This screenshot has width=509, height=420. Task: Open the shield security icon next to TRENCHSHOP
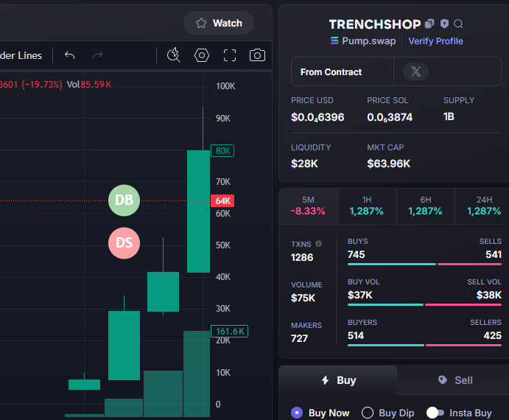click(444, 24)
